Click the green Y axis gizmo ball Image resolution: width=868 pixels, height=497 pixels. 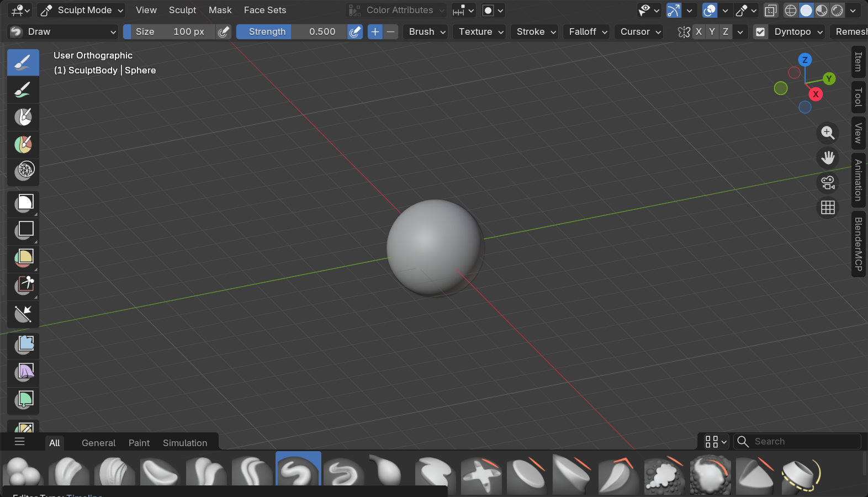coord(829,79)
